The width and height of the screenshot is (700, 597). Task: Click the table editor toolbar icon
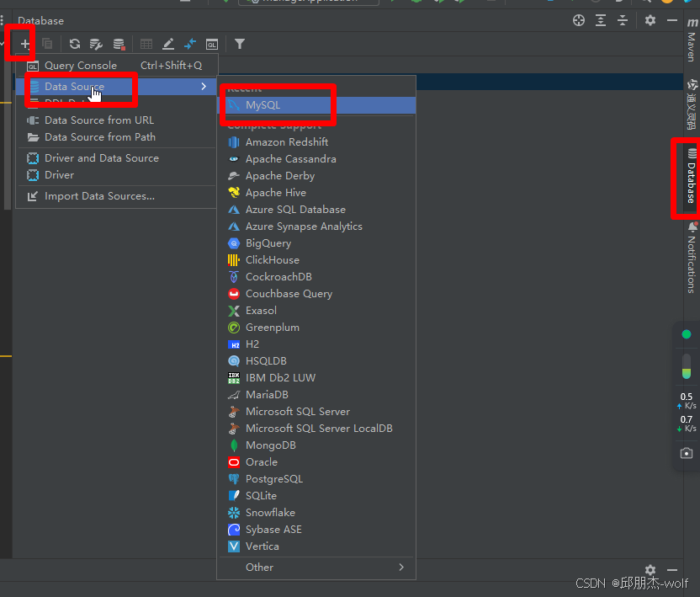pos(146,44)
